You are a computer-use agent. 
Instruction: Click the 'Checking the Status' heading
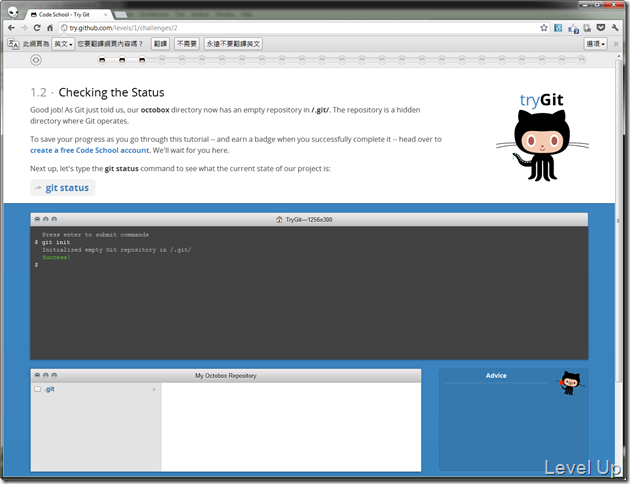click(111, 92)
